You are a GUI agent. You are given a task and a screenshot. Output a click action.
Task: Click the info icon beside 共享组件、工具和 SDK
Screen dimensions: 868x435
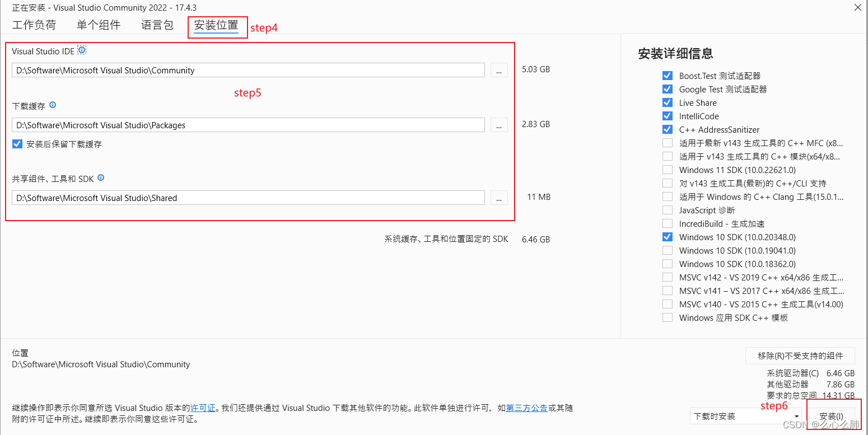click(101, 177)
